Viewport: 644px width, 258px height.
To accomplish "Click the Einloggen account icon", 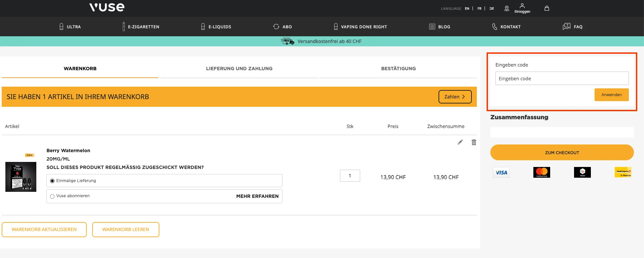I will click(522, 8).
